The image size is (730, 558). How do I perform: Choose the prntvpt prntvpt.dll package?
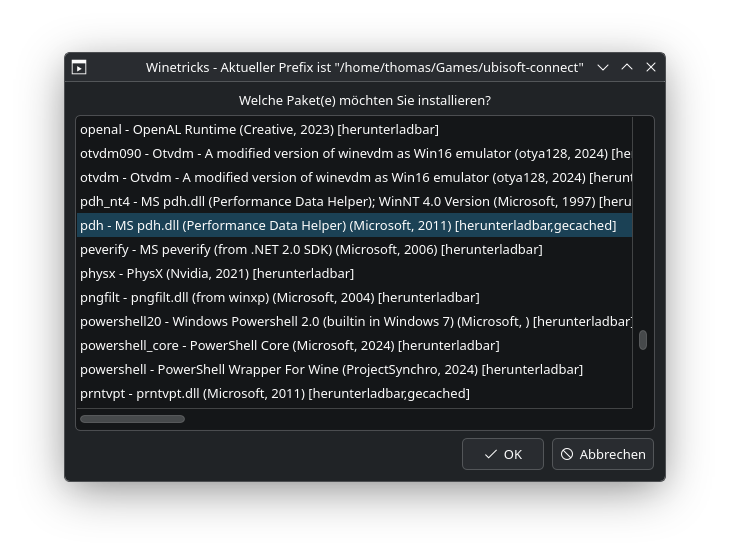[354, 394]
